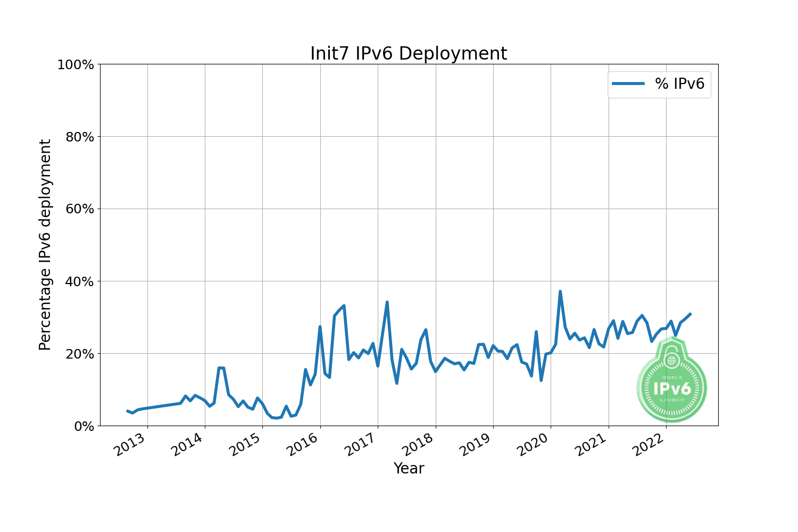The image size is (798, 532).
Task: Click the blue line sample in legend
Action: [628, 84]
